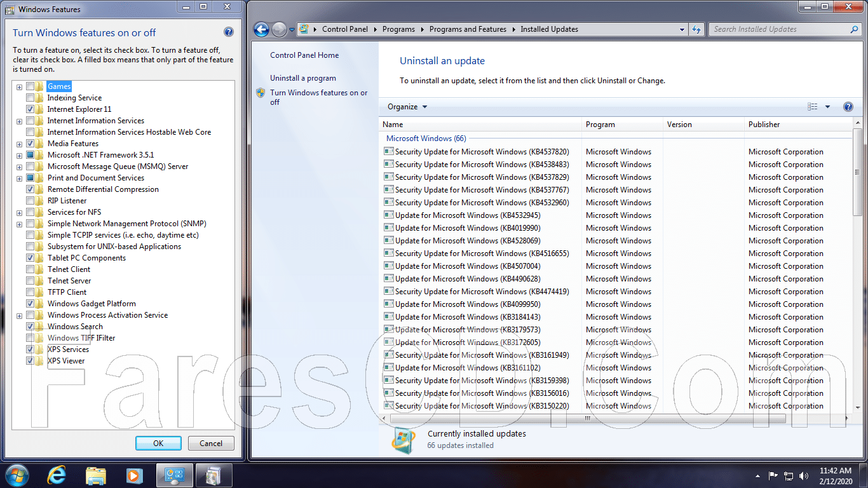Viewport: 868px width, 488px height.
Task: Uncheck Media Features checkbox
Action: coord(30,144)
